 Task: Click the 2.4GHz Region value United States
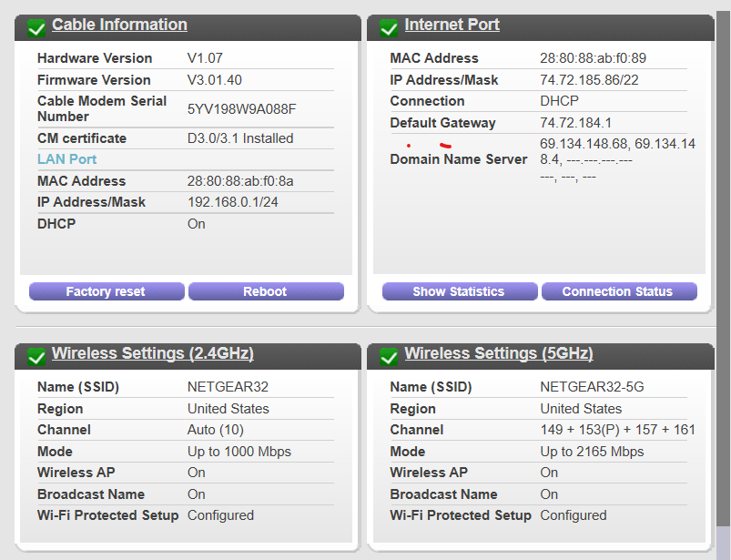(x=228, y=409)
